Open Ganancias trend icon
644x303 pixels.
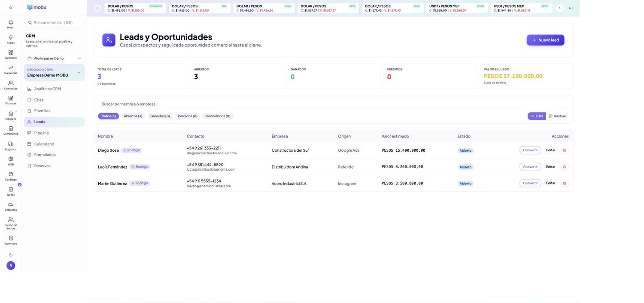point(11,67)
